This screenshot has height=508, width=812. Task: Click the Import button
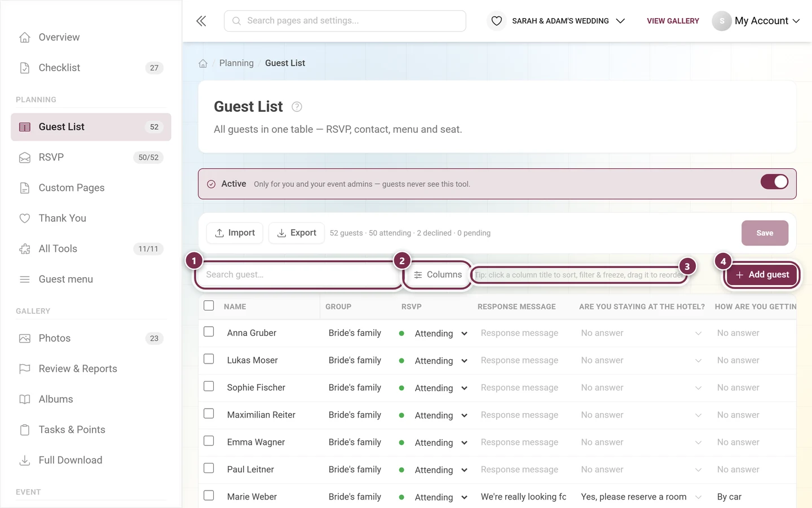(235, 233)
